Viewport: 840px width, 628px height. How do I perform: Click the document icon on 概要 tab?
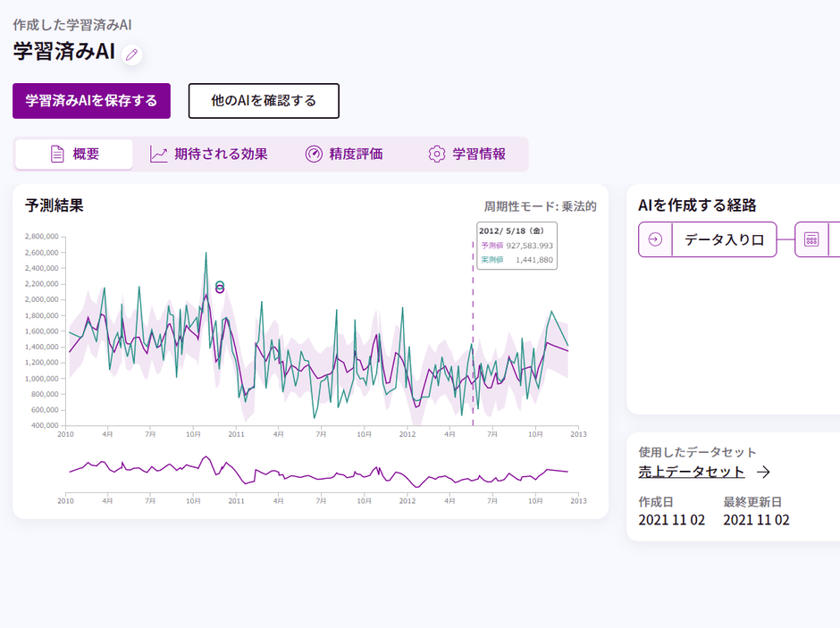tap(57, 154)
